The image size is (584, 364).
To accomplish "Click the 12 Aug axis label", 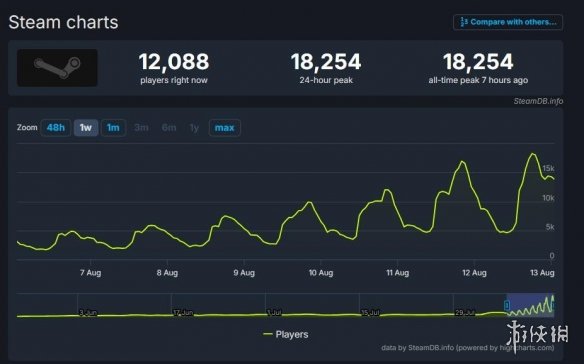I will coord(474,273).
